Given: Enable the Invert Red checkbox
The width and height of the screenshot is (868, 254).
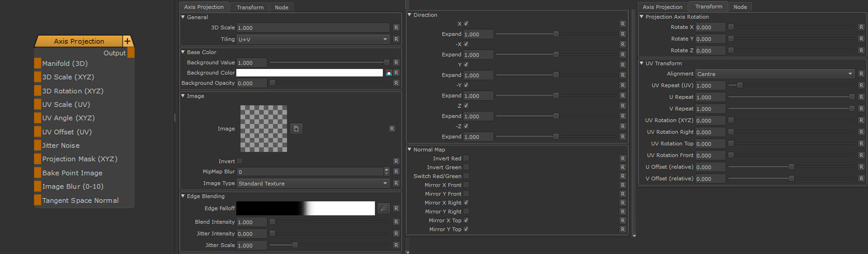Looking at the screenshot, I should [466, 158].
